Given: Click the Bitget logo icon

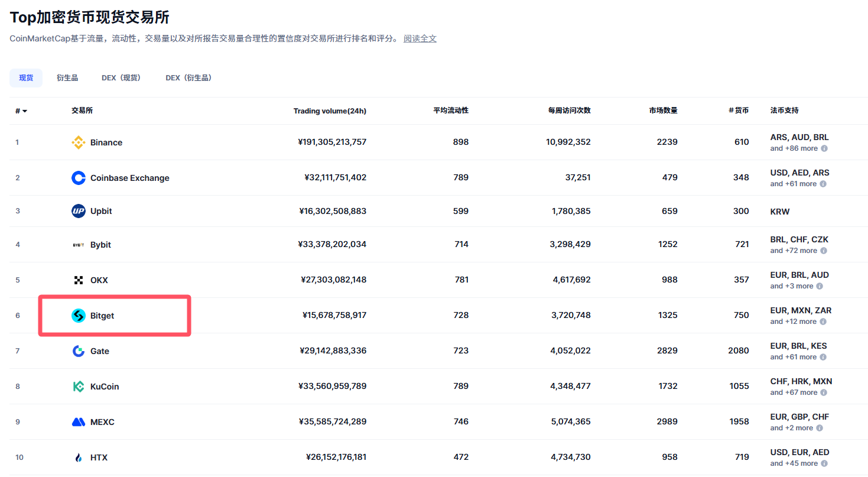Looking at the screenshot, I should pos(78,316).
